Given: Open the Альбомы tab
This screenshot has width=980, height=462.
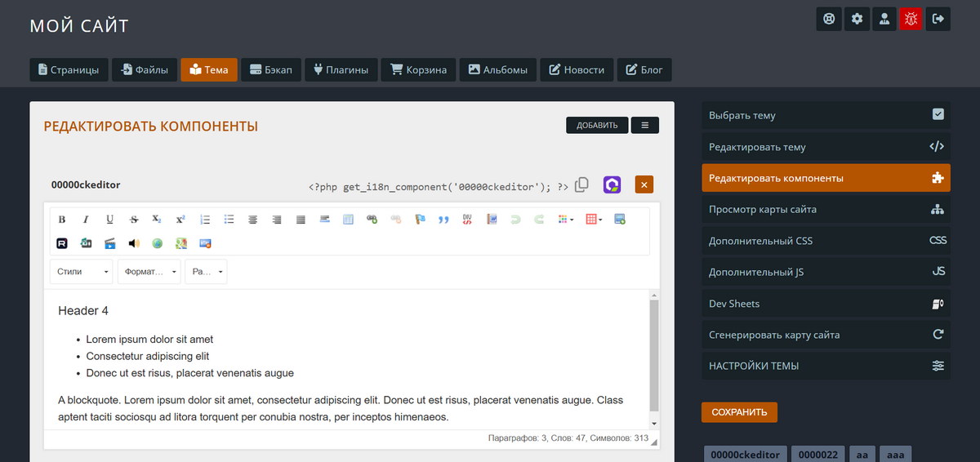Looking at the screenshot, I should pos(498,69).
